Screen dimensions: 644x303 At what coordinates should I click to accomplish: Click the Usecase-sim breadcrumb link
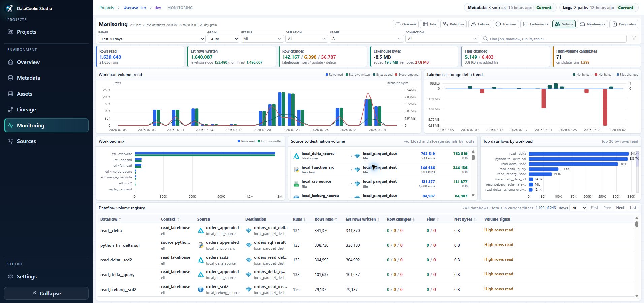click(135, 8)
